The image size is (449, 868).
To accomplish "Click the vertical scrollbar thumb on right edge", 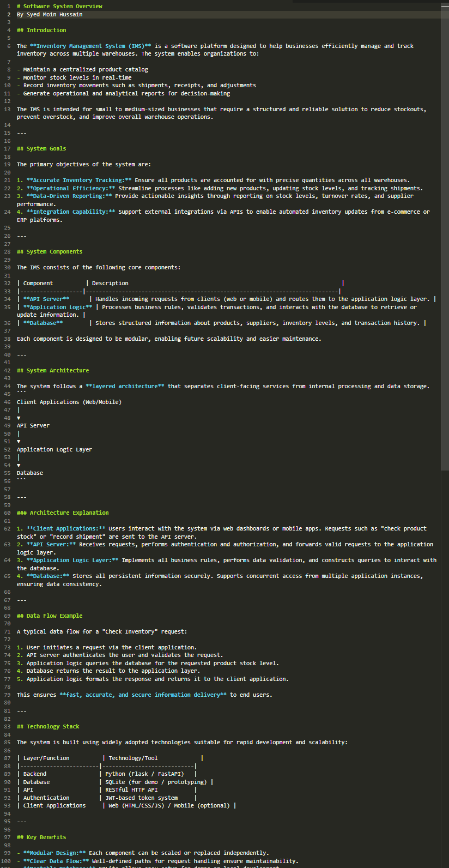I will pyautogui.click(x=445, y=237).
